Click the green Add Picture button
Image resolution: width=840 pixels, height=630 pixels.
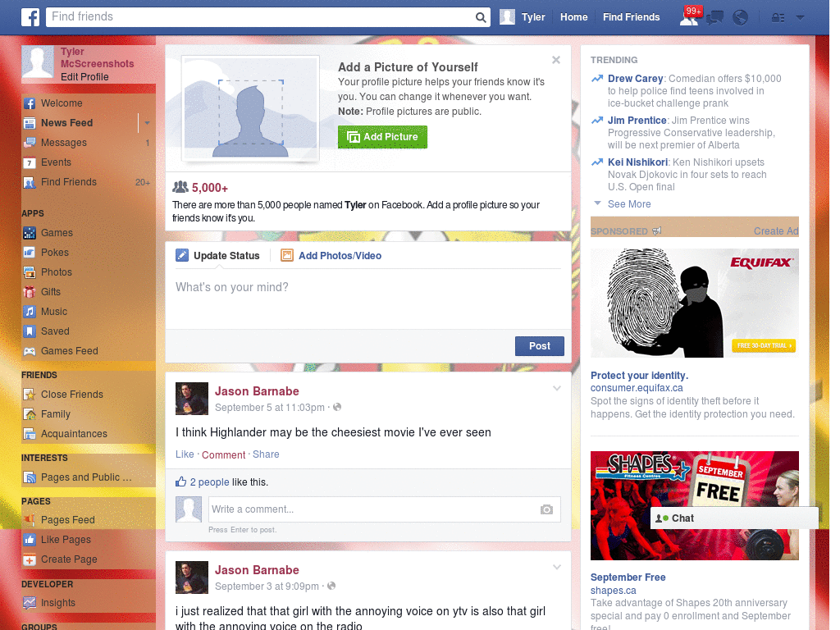coord(382,137)
